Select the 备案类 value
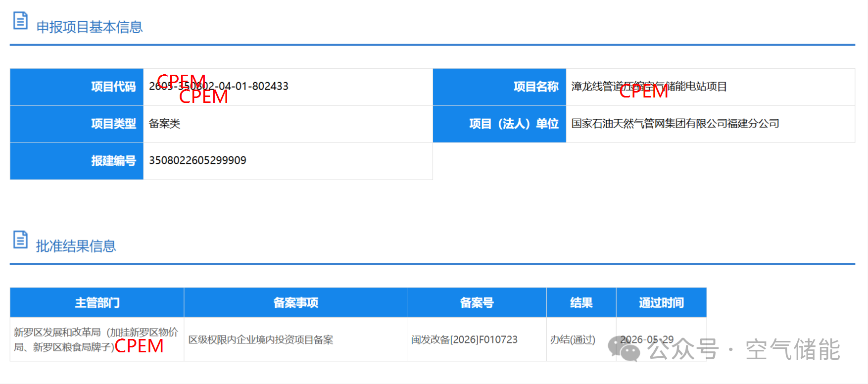The height and width of the screenshot is (384, 868). coord(164,124)
